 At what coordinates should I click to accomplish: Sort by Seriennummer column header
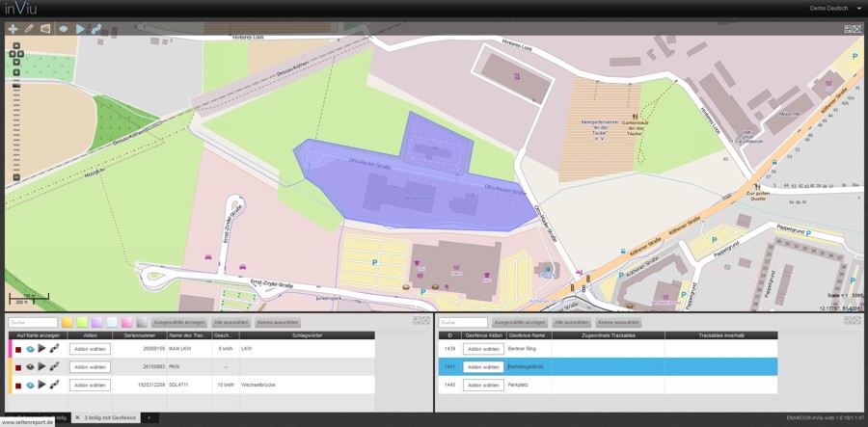[140, 335]
